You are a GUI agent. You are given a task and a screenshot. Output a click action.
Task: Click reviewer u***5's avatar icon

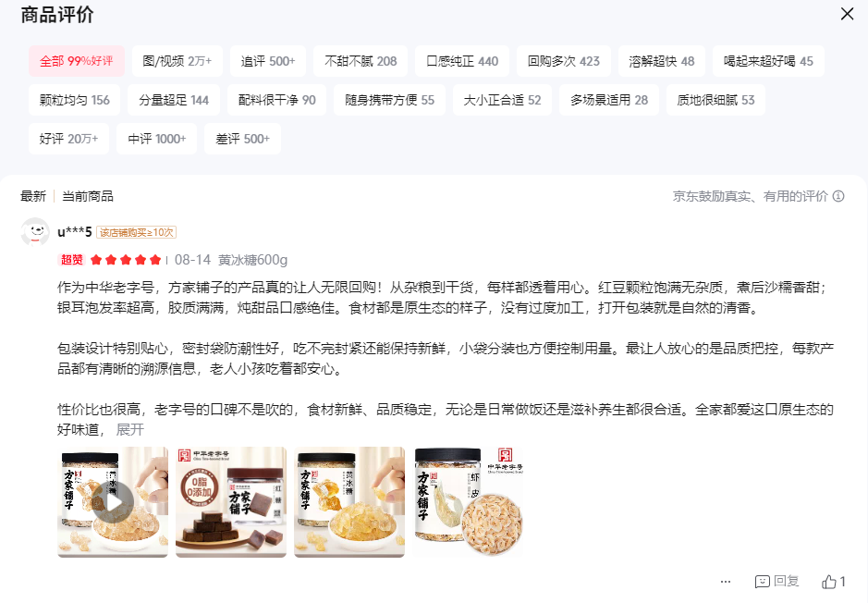(x=35, y=231)
